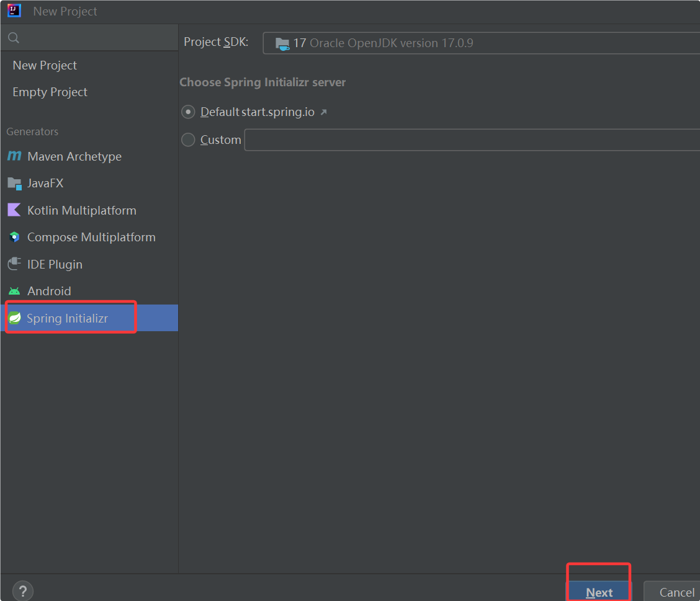The image size is (700, 601).
Task: Click the JavaFX folder icon
Action: (x=14, y=184)
